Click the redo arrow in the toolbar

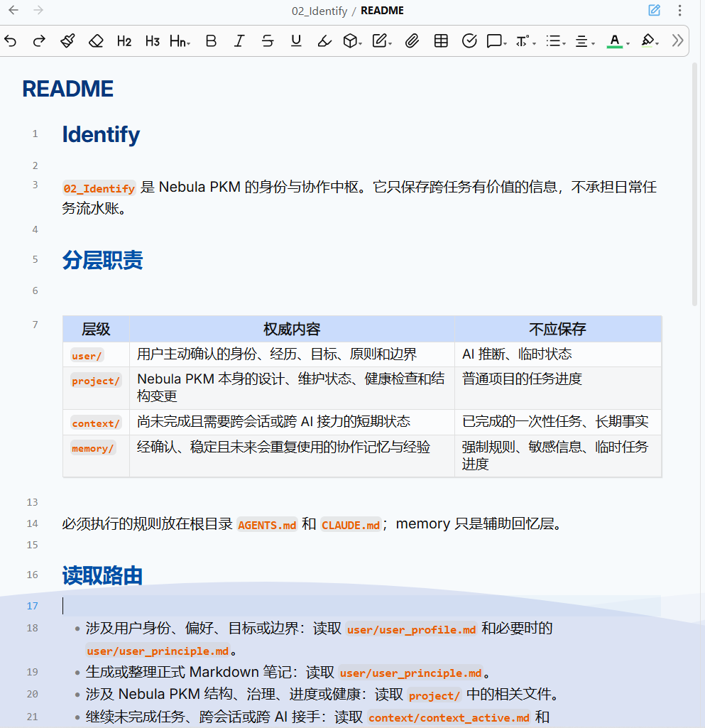click(x=39, y=41)
